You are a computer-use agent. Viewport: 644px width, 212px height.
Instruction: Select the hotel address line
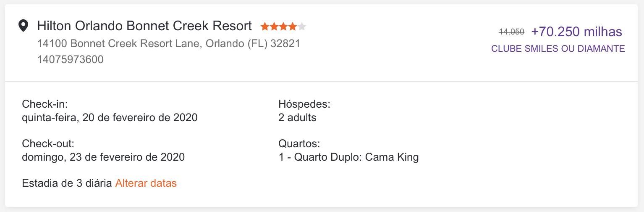tap(169, 44)
